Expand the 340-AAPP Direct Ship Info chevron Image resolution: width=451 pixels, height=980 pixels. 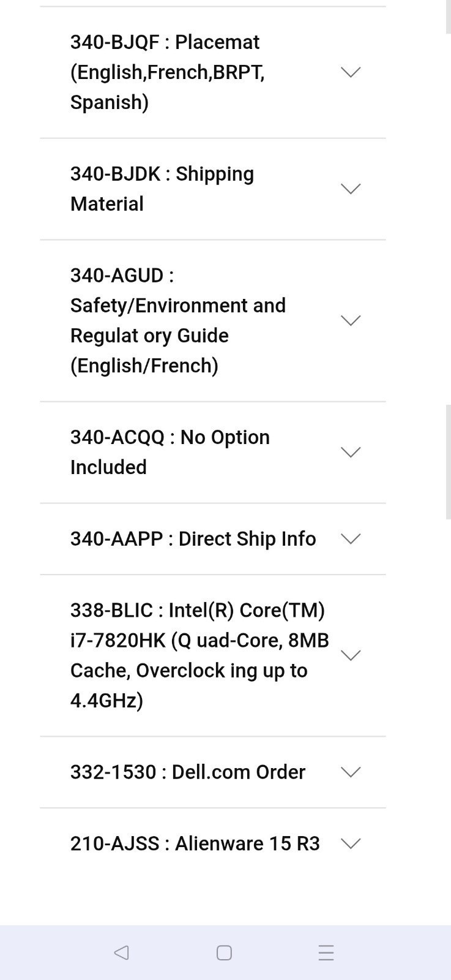point(350,539)
